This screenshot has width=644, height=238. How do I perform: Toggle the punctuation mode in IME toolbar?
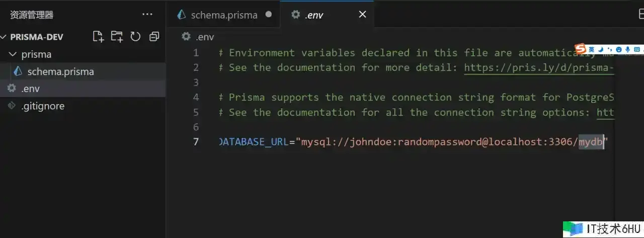(x=609, y=49)
